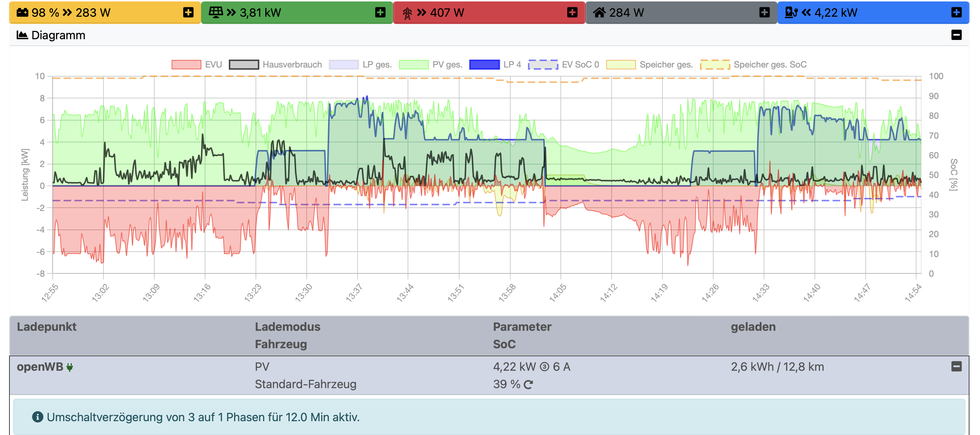Expand the yellow battery storage card
This screenshot has width=980, height=435.
(x=188, y=13)
